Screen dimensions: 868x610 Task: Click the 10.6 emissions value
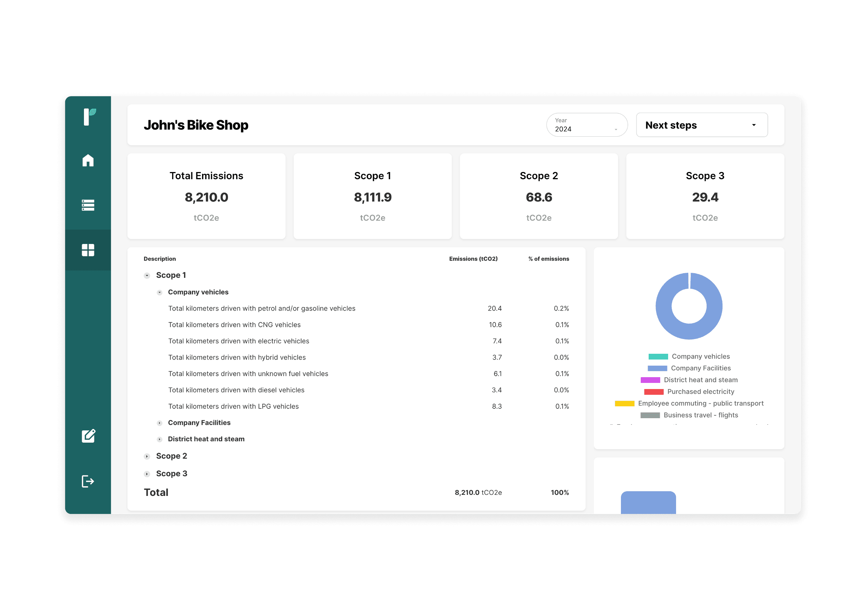495,325
